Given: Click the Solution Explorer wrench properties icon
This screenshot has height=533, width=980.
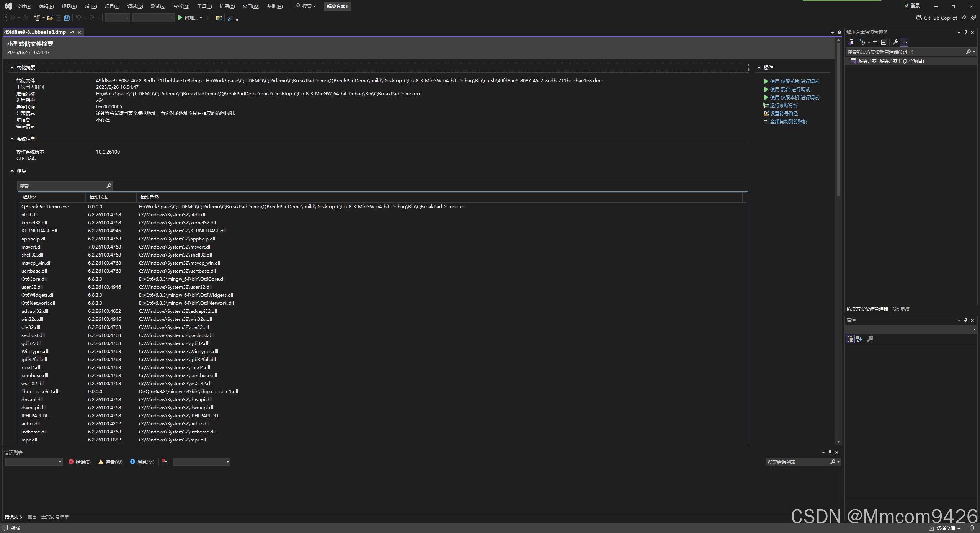Looking at the screenshot, I should point(895,42).
